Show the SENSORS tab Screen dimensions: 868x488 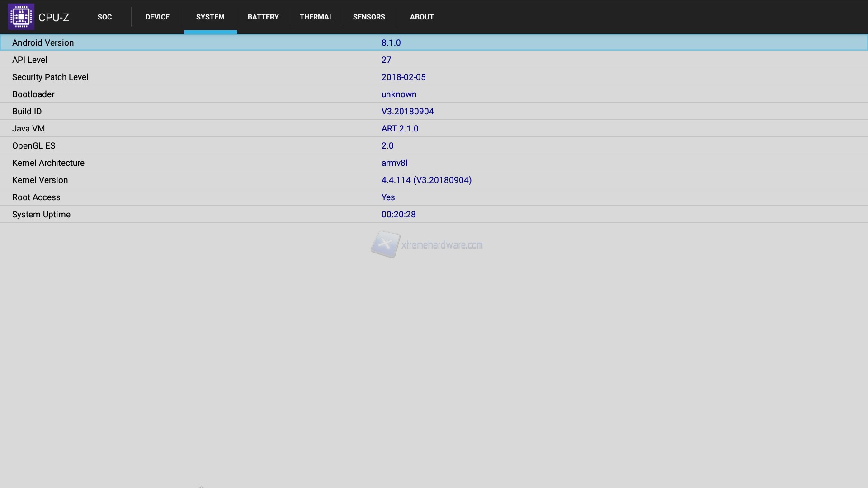click(369, 17)
